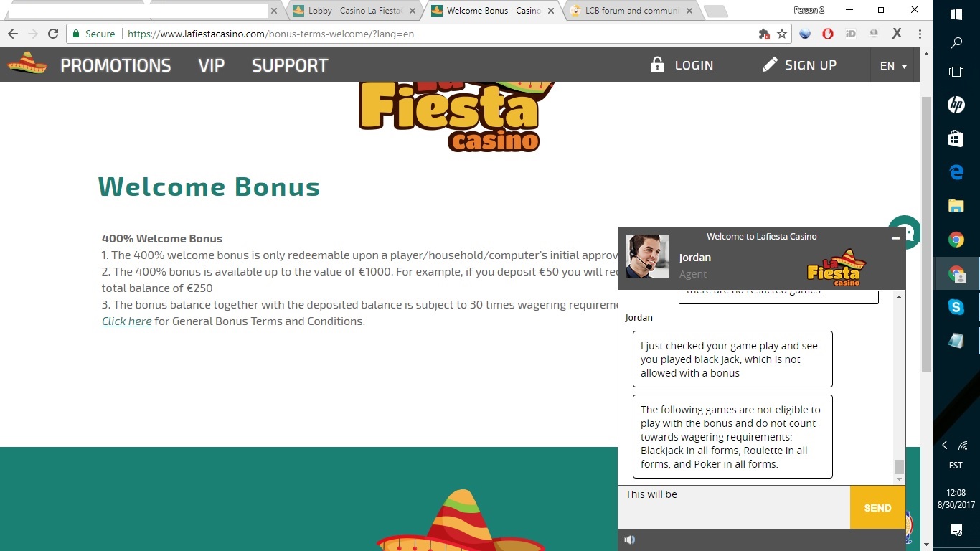Screen dimensions: 980x551
Task: Open the Windows Action Center notifications
Action: [x=956, y=530]
